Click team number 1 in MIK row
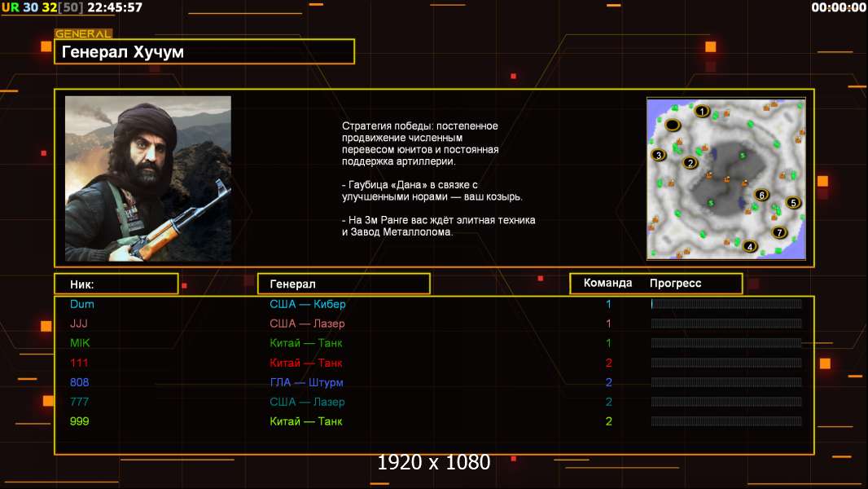The width and height of the screenshot is (868, 489). pyautogui.click(x=608, y=343)
